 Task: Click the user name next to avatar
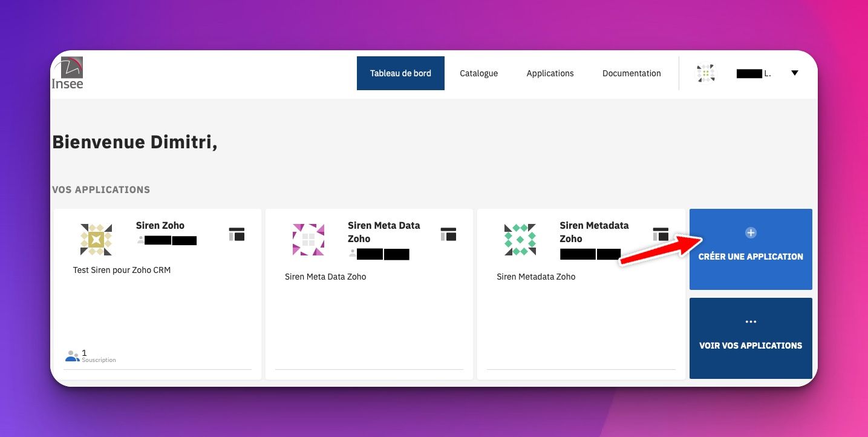[x=754, y=73]
